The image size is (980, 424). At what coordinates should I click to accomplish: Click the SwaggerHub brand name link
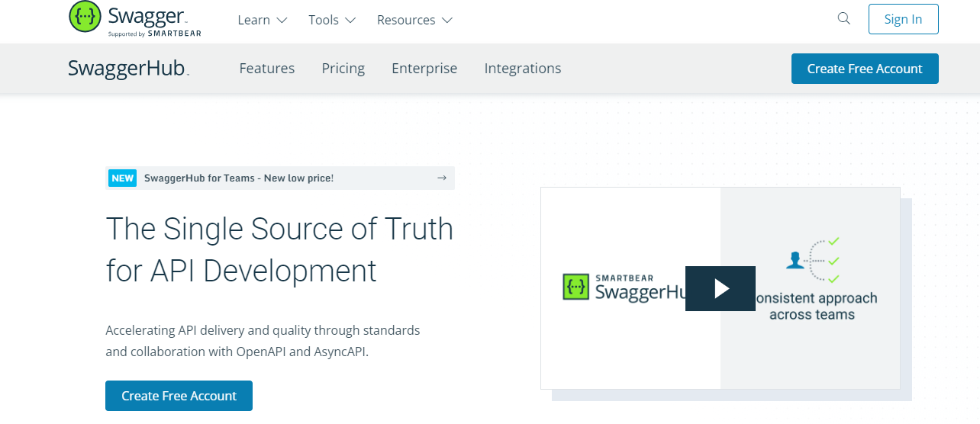(128, 69)
